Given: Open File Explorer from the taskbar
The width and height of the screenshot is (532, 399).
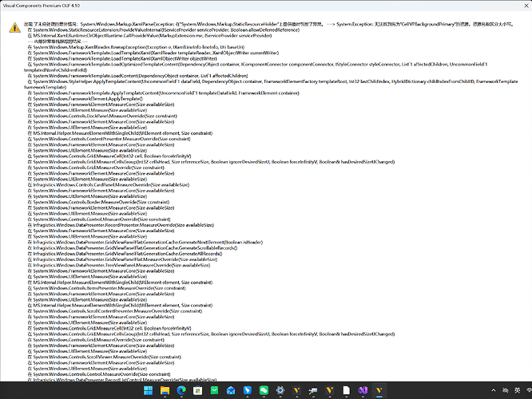Looking at the screenshot, I should click(165, 390).
